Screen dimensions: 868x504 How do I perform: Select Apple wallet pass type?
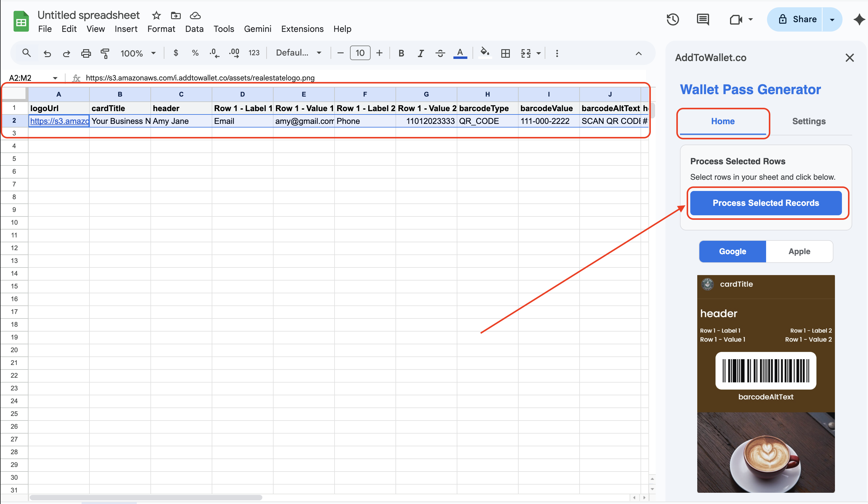[799, 251]
